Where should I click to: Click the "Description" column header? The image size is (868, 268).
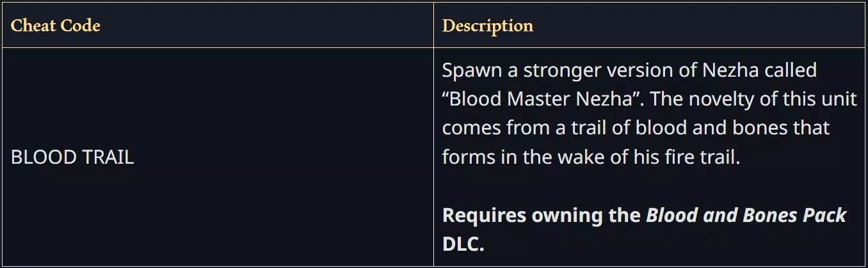[x=488, y=26]
